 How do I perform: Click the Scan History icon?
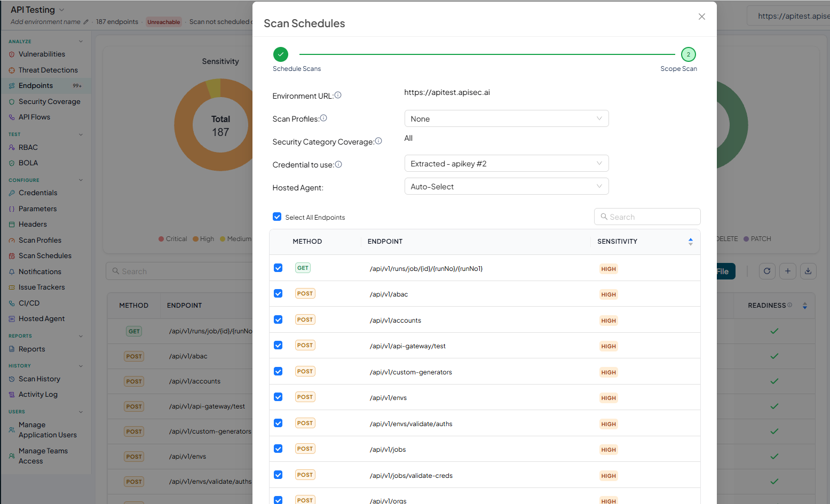coord(12,379)
